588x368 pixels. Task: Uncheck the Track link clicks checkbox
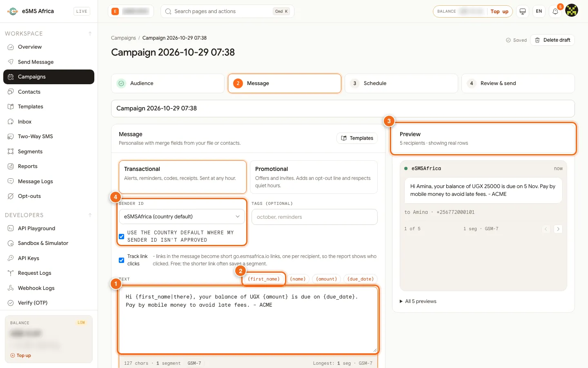121,260
